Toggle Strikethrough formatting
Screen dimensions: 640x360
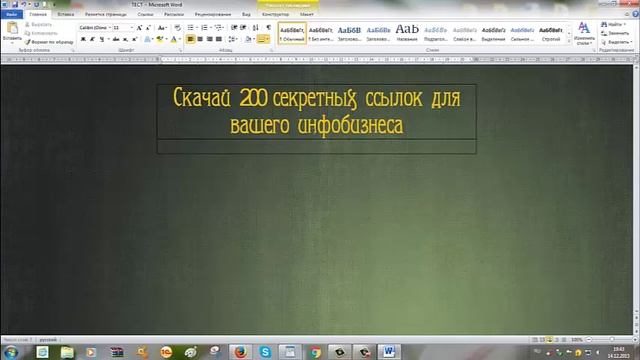[116, 39]
